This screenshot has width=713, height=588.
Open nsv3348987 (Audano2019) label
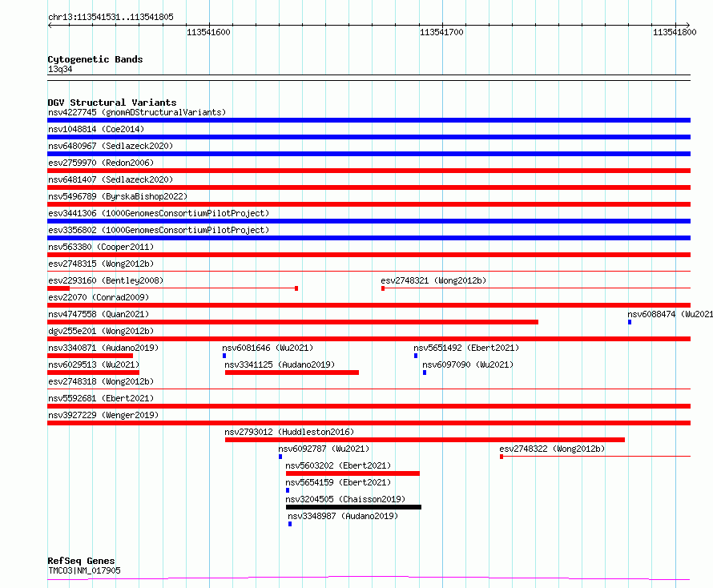click(x=343, y=516)
